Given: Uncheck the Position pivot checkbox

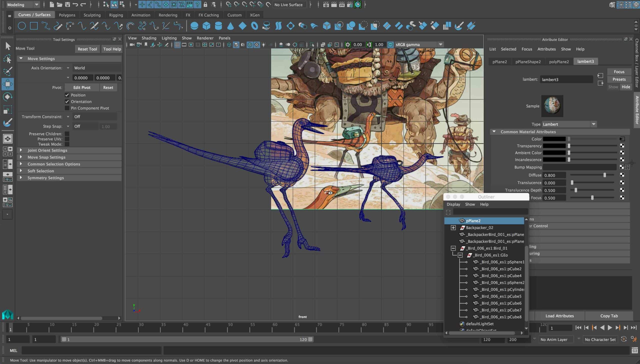Looking at the screenshot, I should coord(67,95).
